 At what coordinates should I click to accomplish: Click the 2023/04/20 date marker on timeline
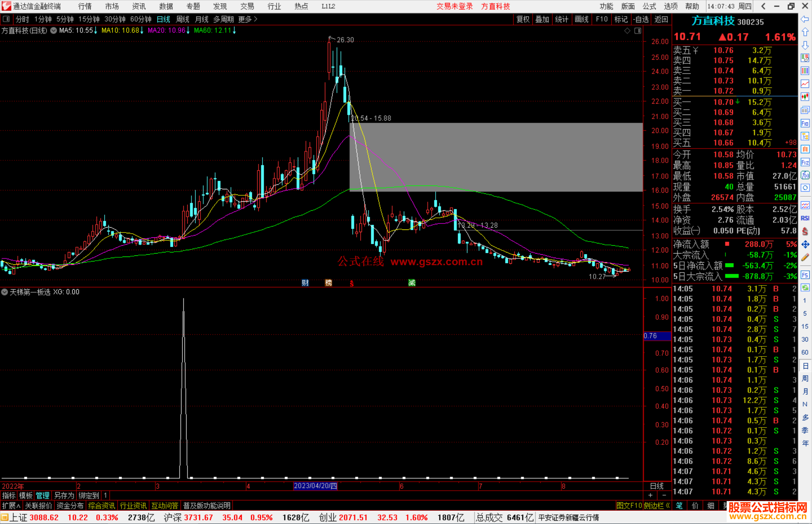[x=315, y=486]
